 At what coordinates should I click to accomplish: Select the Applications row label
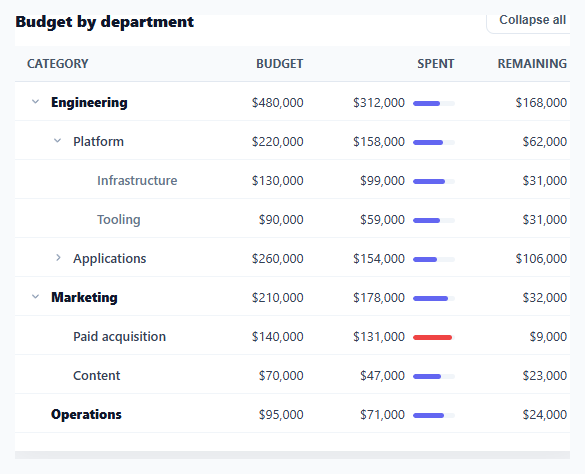(110, 259)
